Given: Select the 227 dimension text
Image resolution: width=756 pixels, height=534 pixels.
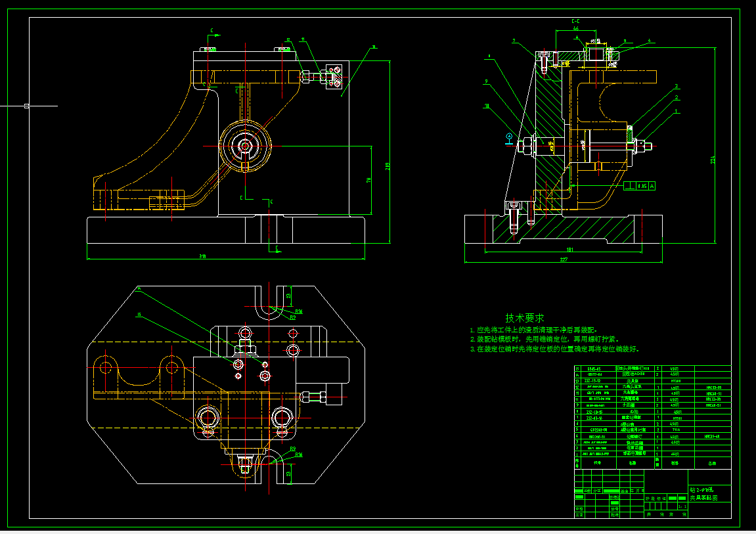Looking at the screenshot, I should [564, 259].
